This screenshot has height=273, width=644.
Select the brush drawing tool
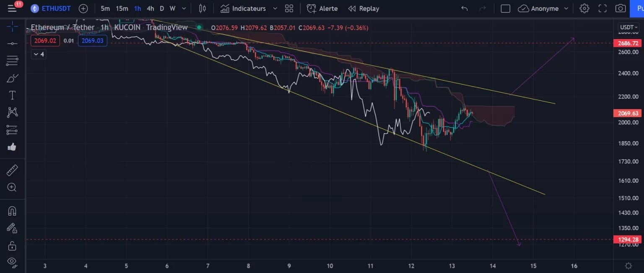click(x=12, y=78)
